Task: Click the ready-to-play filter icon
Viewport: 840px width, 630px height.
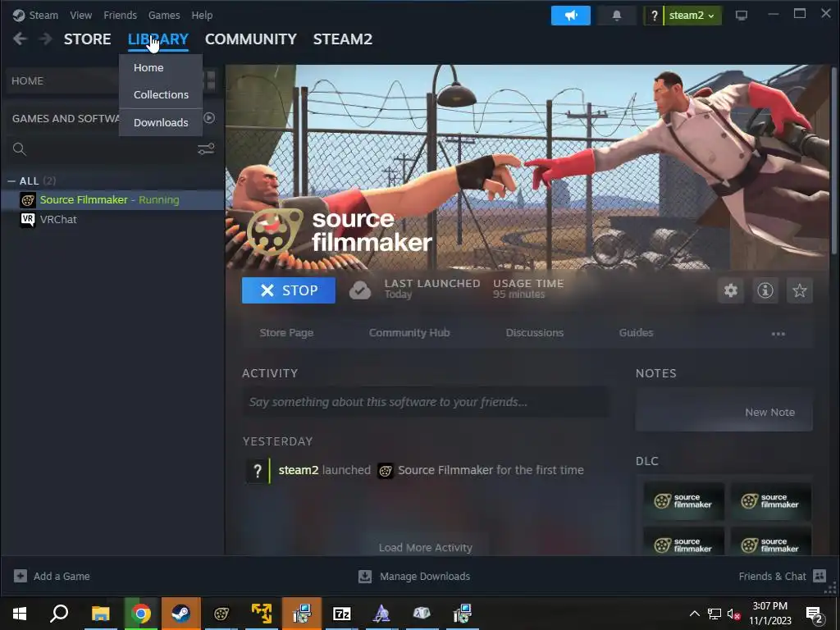Action: (209, 118)
